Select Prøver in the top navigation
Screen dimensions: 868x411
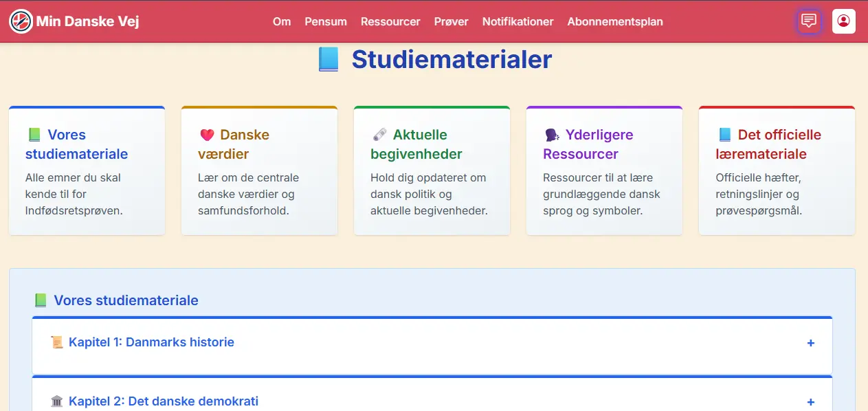point(451,21)
